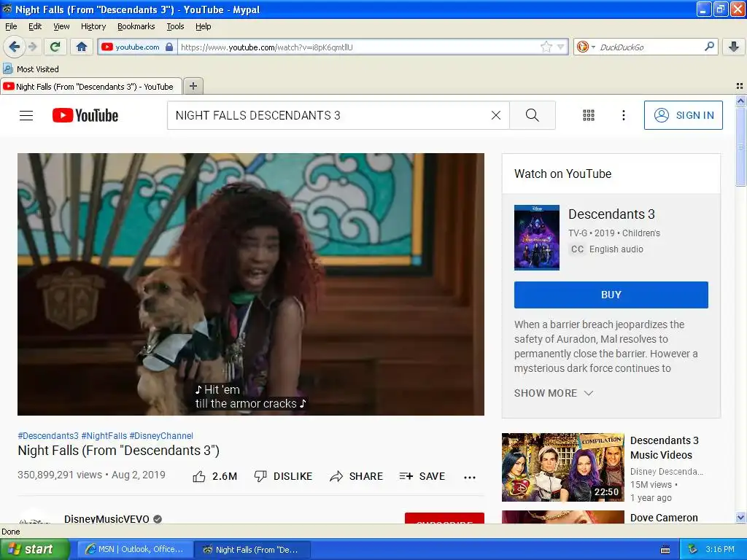Click the Descendants 3 movie title
This screenshot has width=747, height=560.
(x=611, y=214)
